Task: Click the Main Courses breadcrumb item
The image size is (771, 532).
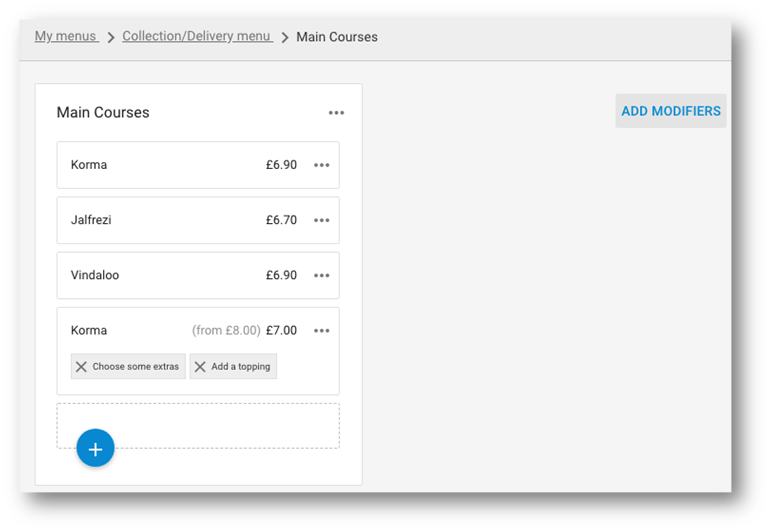Action: point(337,37)
